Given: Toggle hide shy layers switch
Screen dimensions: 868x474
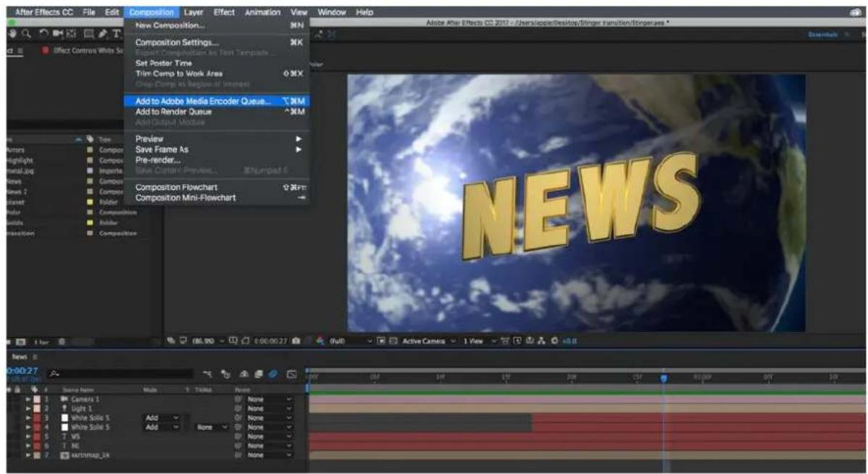Looking at the screenshot, I should (244, 374).
